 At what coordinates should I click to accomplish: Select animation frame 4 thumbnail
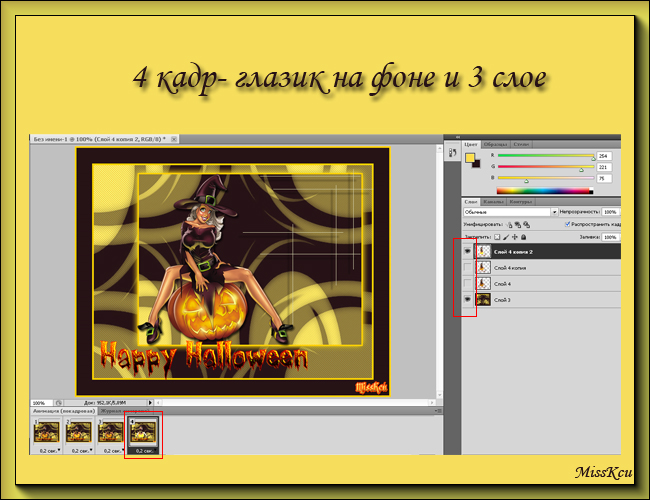143,432
